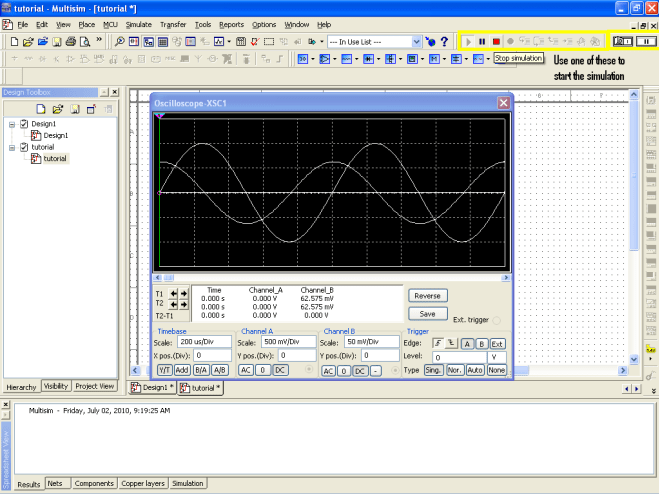
Task: Open the Grapher icon in the toolbar
Action: pos(219,42)
